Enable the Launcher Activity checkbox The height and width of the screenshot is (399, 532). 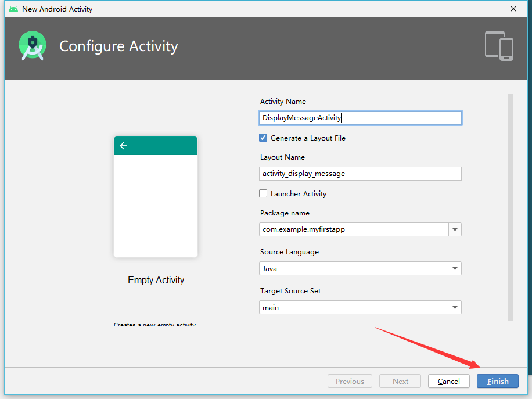click(x=263, y=194)
